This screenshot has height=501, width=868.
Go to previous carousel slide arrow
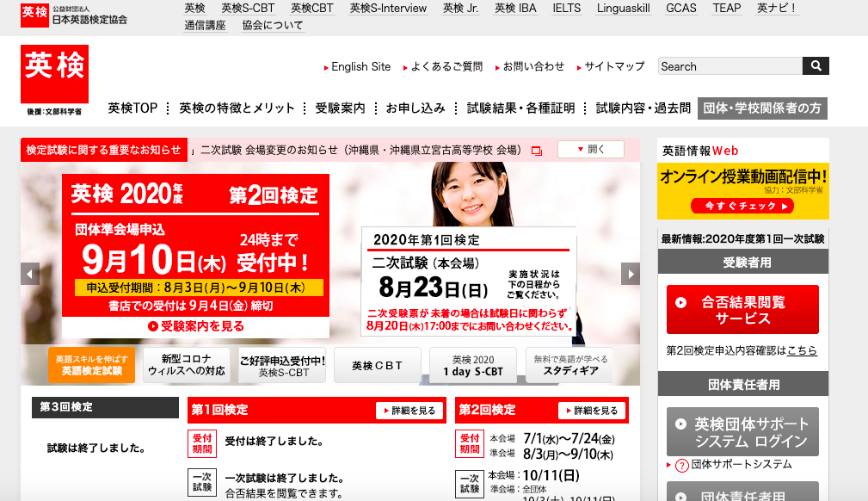30,274
